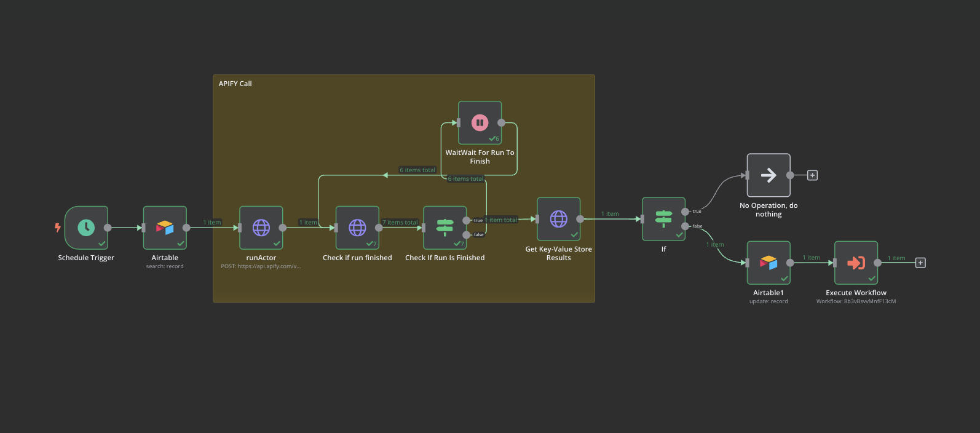Image resolution: width=980 pixels, height=433 pixels.
Task: Click the runActor globe node
Action: click(261, 228)
